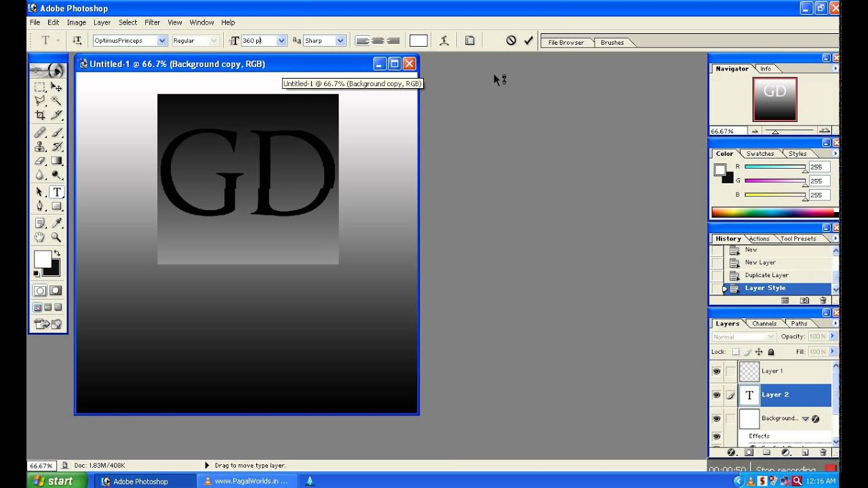868x488 pixels.
Task: Set history brush source for New Layer
Action: pos(717,262)
